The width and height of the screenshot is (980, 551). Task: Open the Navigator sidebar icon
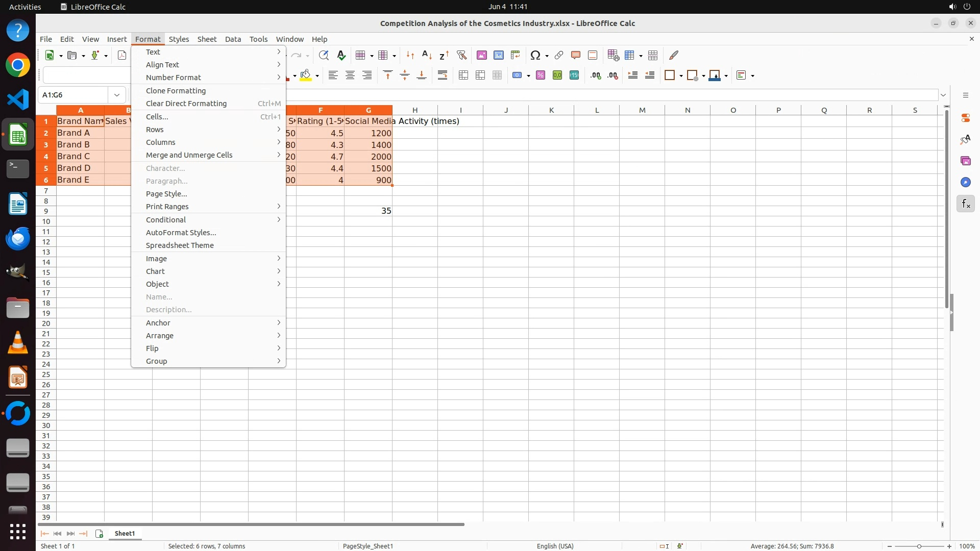[x=965, y=183]
